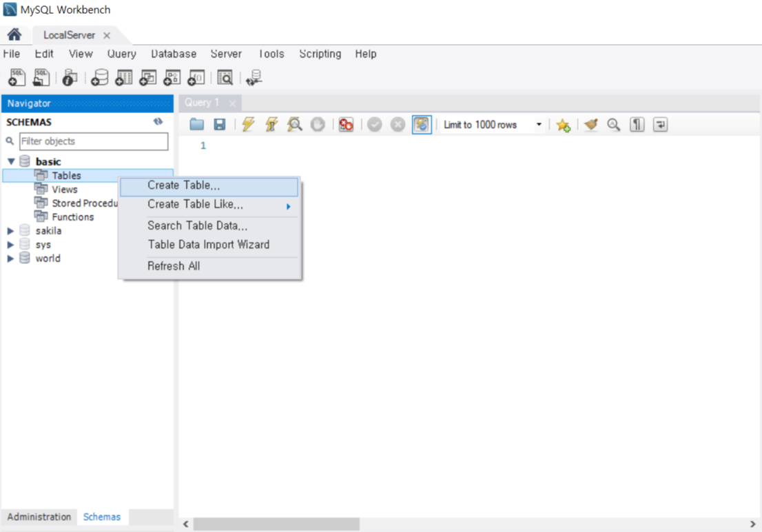Toggle continue on error icon
This screenshot has width=762, height=532.
click(x=346, y=125)
